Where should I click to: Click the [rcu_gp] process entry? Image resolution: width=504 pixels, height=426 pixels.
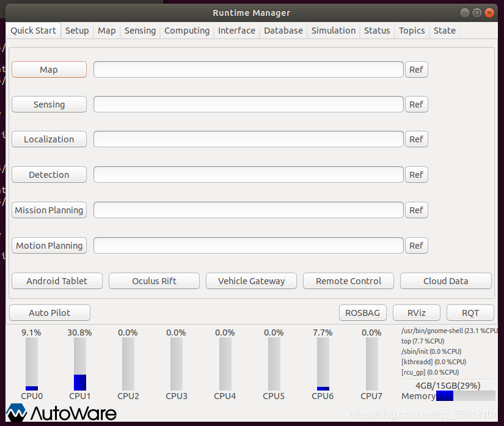click(x=430, y=372)
